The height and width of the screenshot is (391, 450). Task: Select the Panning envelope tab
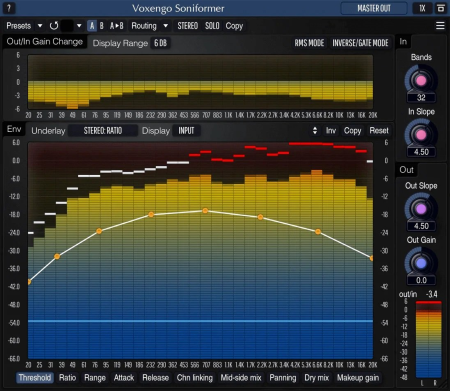(x=283, y=378)
